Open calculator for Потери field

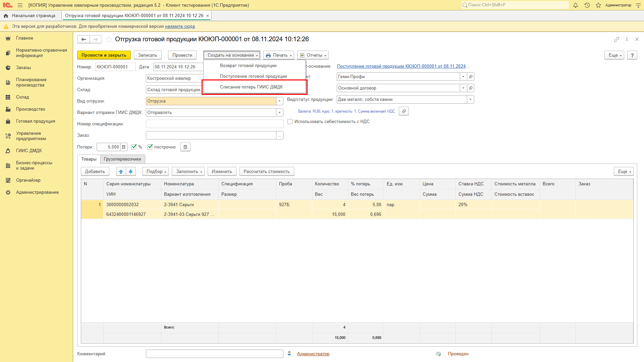point(124,147)
